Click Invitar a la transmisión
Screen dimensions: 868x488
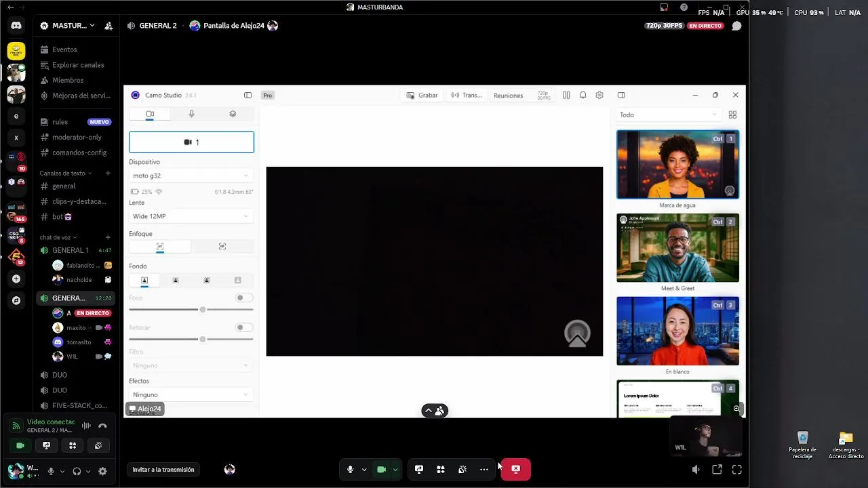pos(163,469)
